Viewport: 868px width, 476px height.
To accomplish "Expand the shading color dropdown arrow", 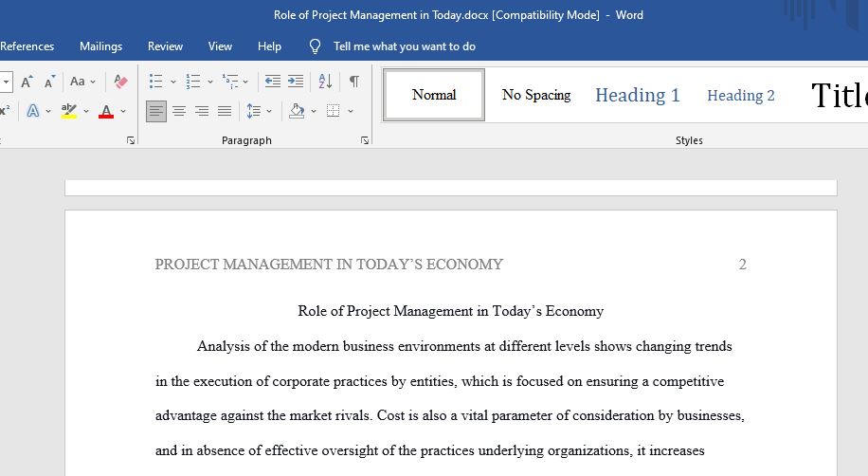I will 314,111.
